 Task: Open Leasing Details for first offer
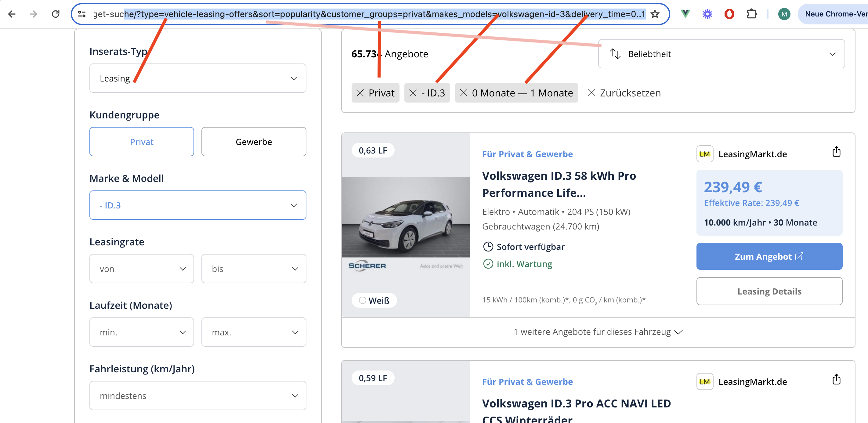click(769, 291)
